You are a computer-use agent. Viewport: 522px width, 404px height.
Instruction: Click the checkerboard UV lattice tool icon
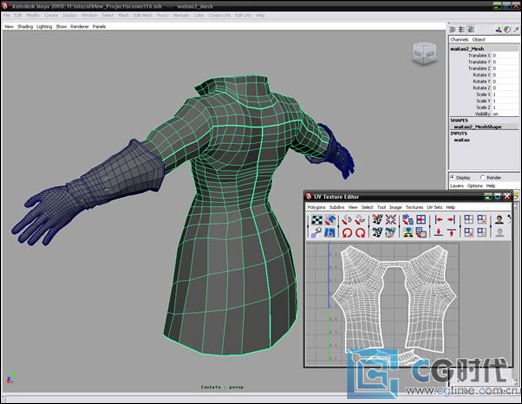click(x=317, y=220)
